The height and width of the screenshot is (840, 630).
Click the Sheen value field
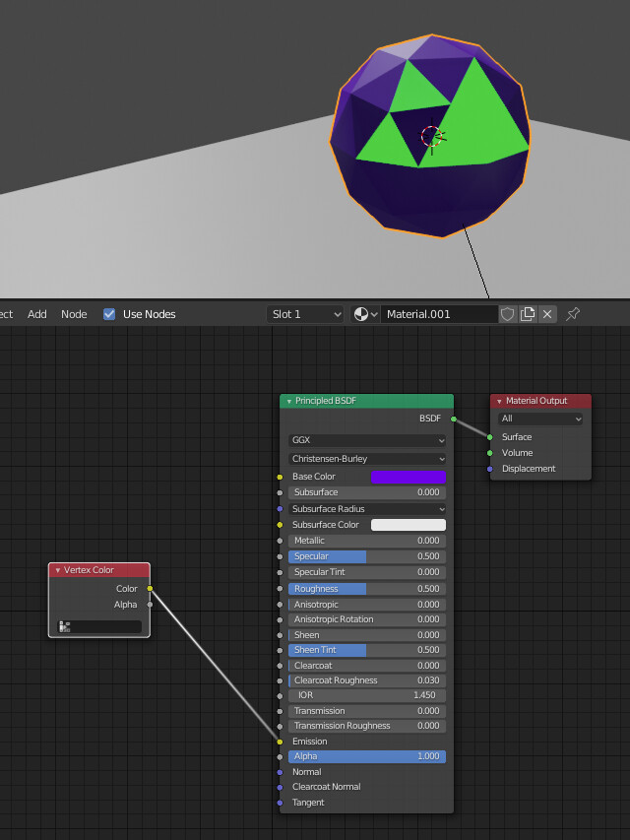pos(367,635)
